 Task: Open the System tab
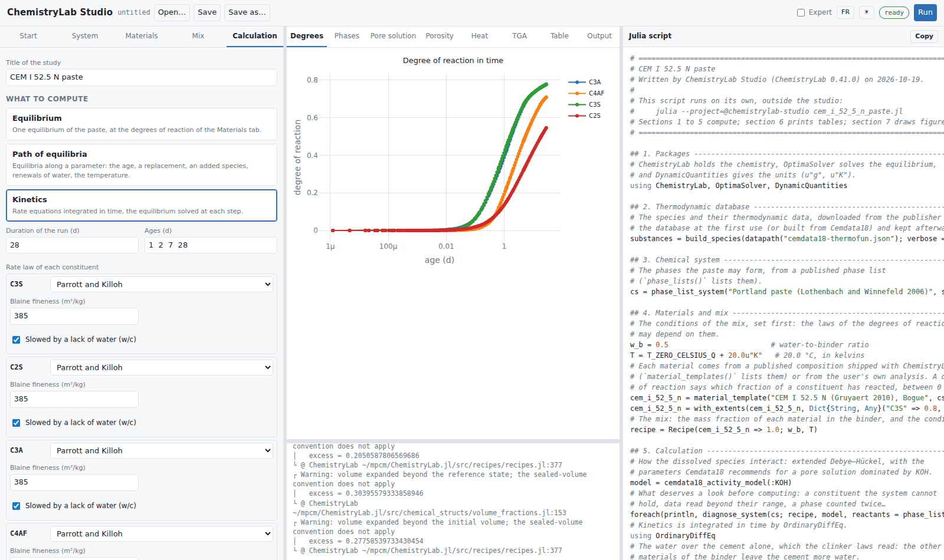tap(85, 36)
